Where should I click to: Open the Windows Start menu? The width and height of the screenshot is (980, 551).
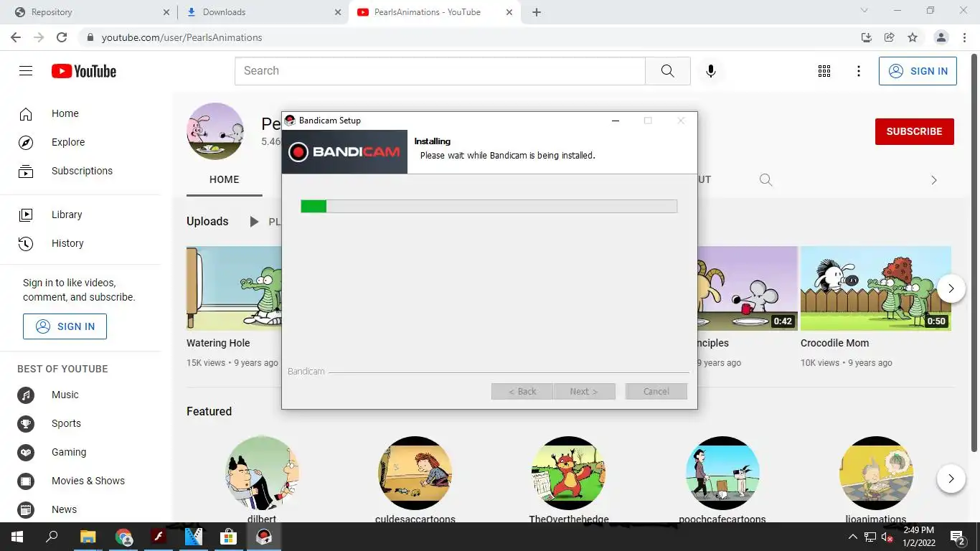17,537
